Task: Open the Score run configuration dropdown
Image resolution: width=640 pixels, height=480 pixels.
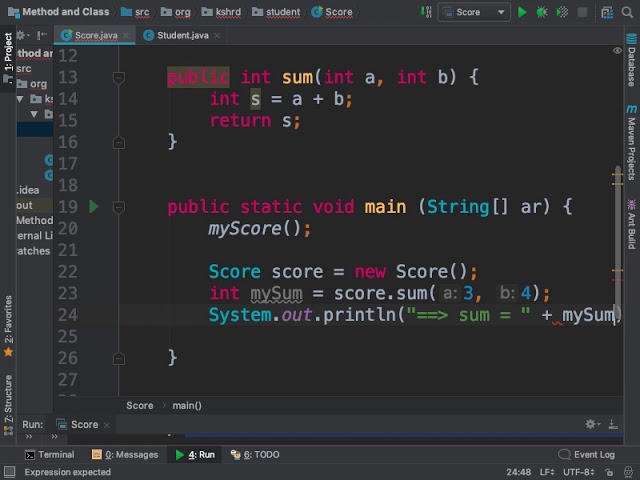Action: [474, 12]
